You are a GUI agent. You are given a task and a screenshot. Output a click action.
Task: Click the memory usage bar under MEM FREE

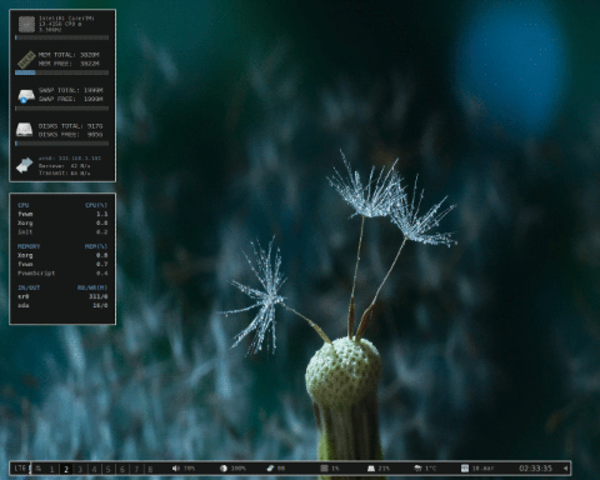(62, 72)
